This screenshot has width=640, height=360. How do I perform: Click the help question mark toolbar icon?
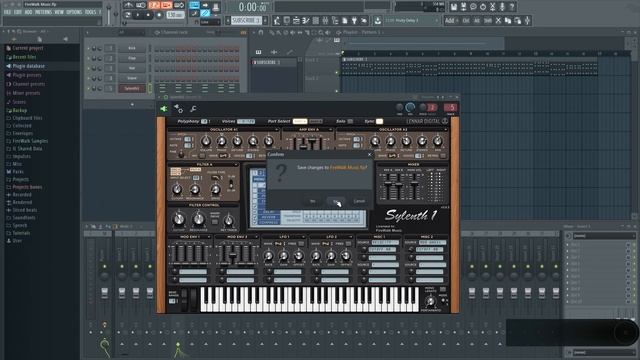point(512,7)
